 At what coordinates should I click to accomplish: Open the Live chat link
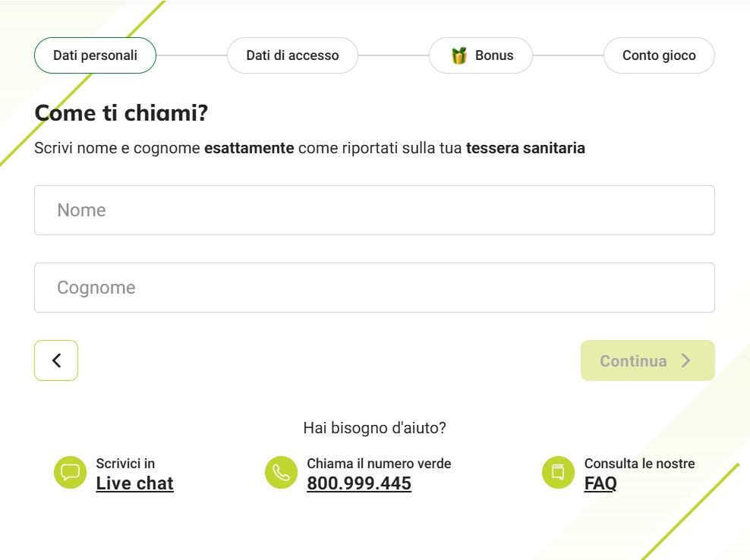click(x=135, y=483)
